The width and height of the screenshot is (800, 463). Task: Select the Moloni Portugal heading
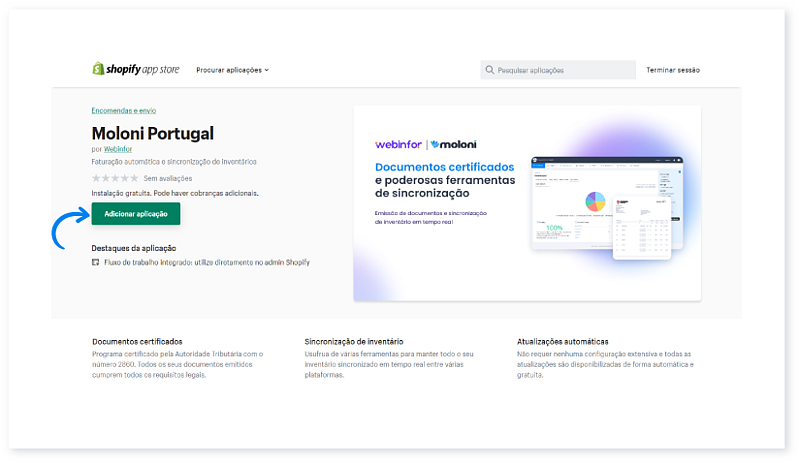click(153, 133)
